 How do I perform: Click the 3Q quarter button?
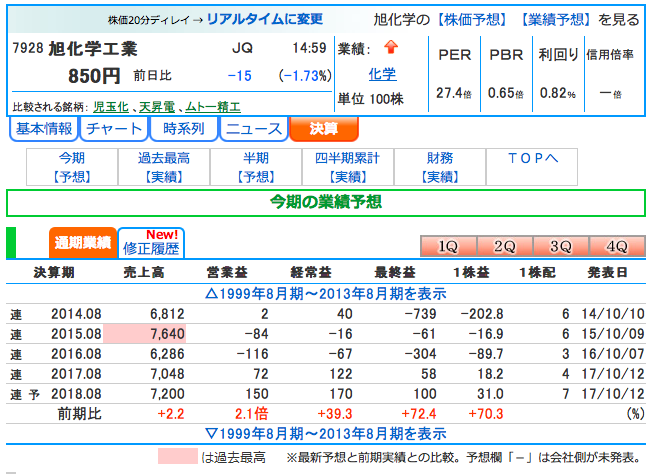[x=561, y=246]
